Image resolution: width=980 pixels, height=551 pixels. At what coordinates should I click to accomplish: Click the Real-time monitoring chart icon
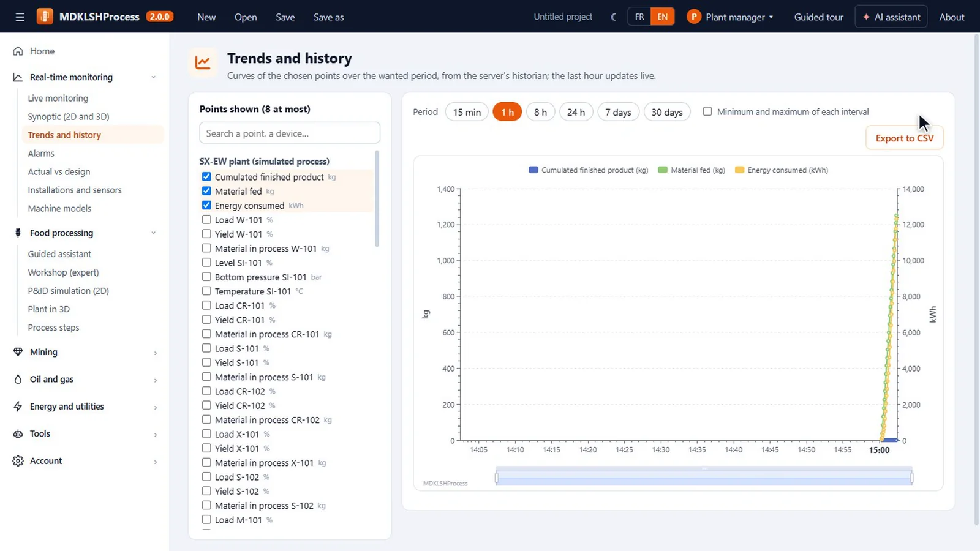coord(18,77)
